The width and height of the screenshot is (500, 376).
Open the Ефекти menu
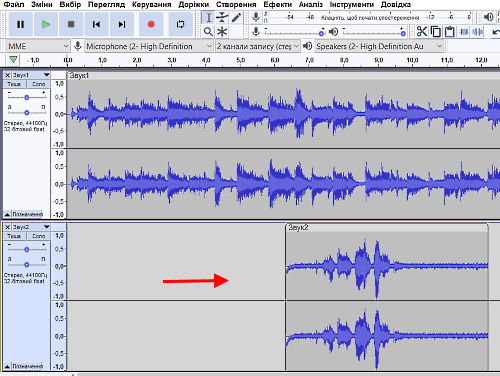coord(278,5)
